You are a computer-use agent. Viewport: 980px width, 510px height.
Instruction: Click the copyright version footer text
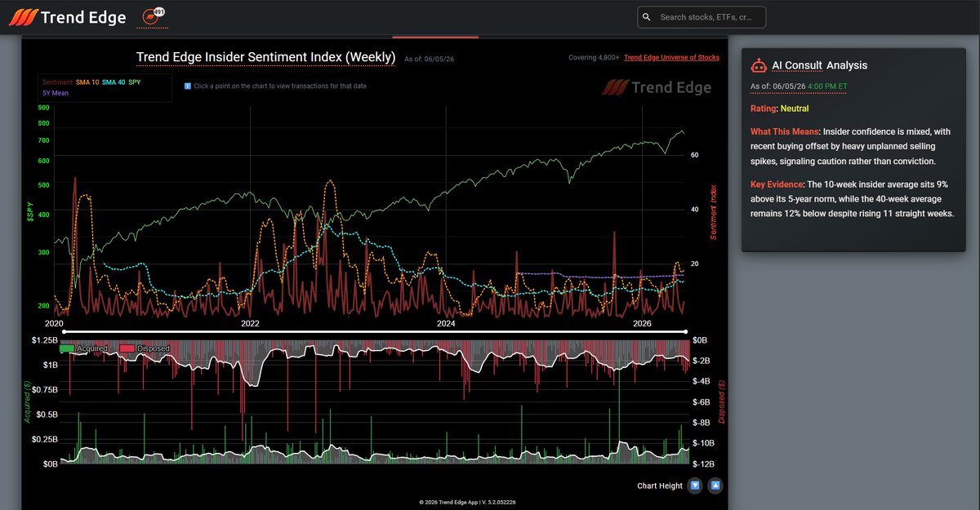click(469, 503)
